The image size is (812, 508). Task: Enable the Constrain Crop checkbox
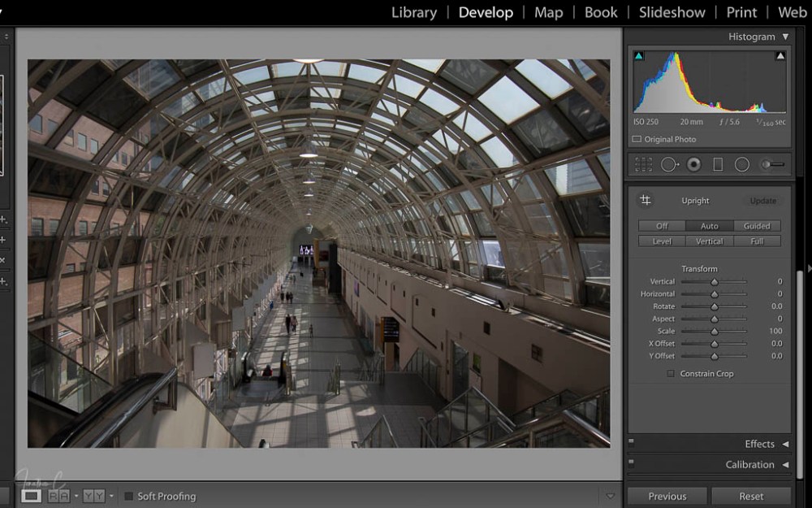click(671, 374)
